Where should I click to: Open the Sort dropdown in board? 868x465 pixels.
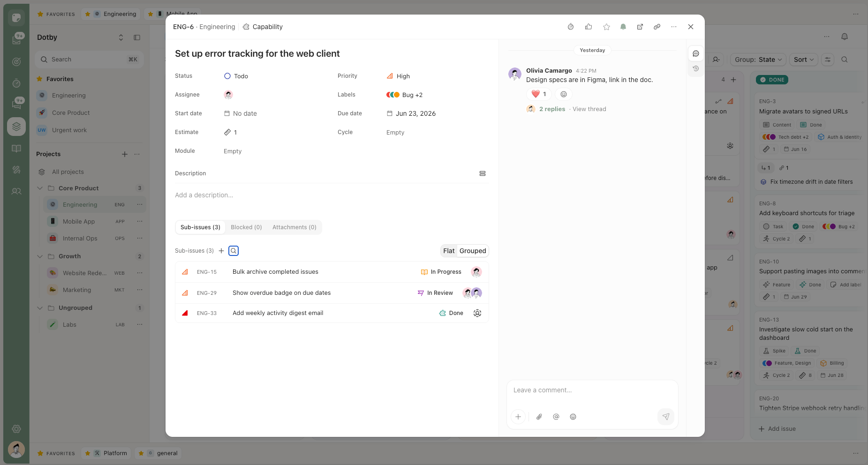pos(804,60)
